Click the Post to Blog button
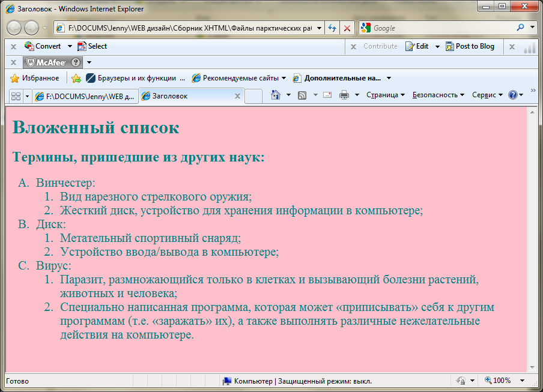The height and width of the screenshot is (392, 543). pyautogui.click(x=470, y=46)
